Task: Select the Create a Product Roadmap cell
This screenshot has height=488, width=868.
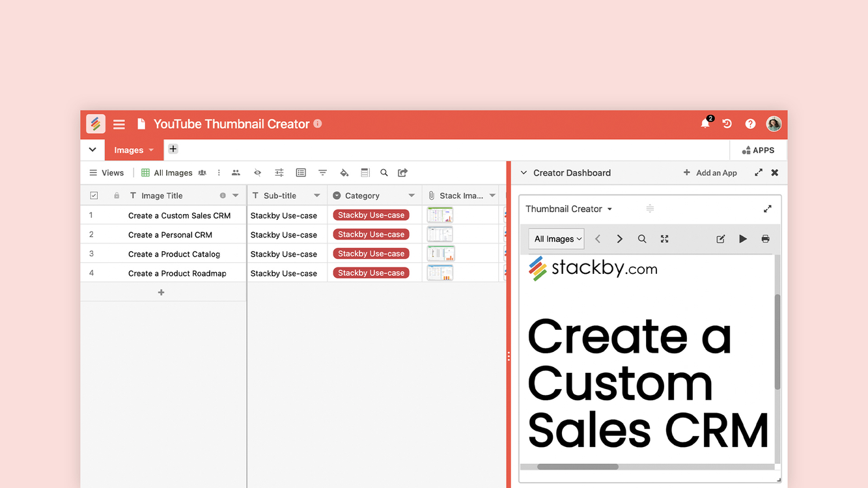Action: point(177,274)
